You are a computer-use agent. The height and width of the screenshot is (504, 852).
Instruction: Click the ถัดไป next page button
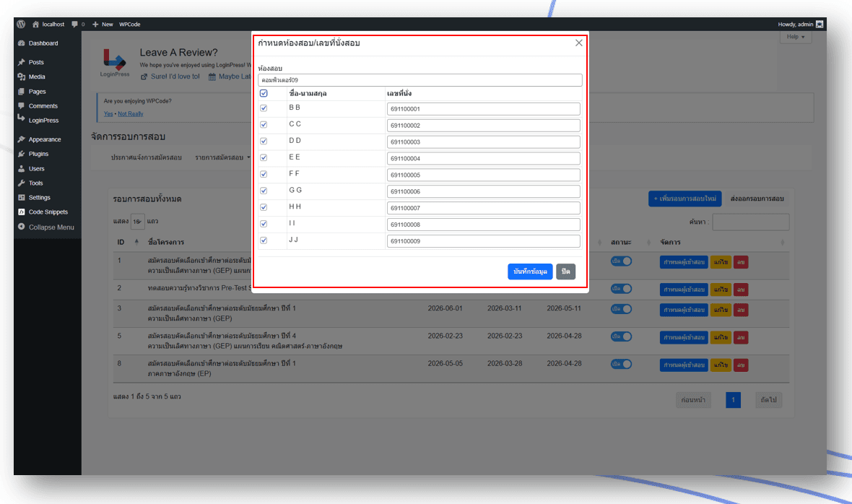[768, 400]
